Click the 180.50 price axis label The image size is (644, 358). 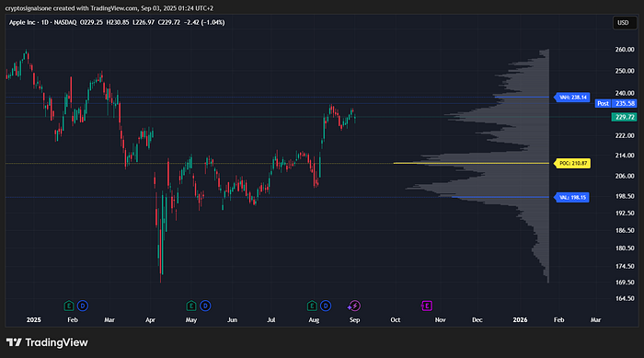pyautogui.click(x=625, y=248)
